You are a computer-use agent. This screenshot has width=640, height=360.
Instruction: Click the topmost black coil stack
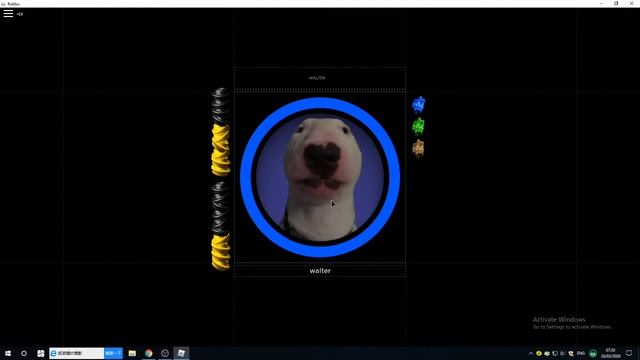pyautogui.click(x=220, y=105)
